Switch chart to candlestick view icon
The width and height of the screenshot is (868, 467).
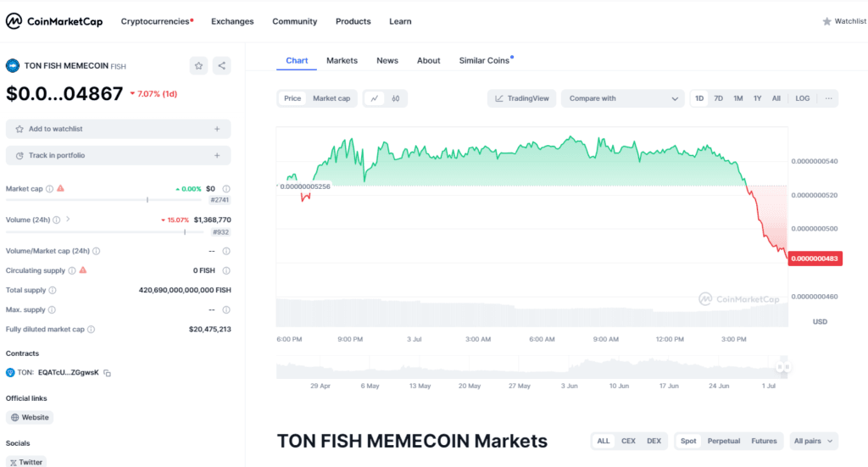tap(396, 98)
